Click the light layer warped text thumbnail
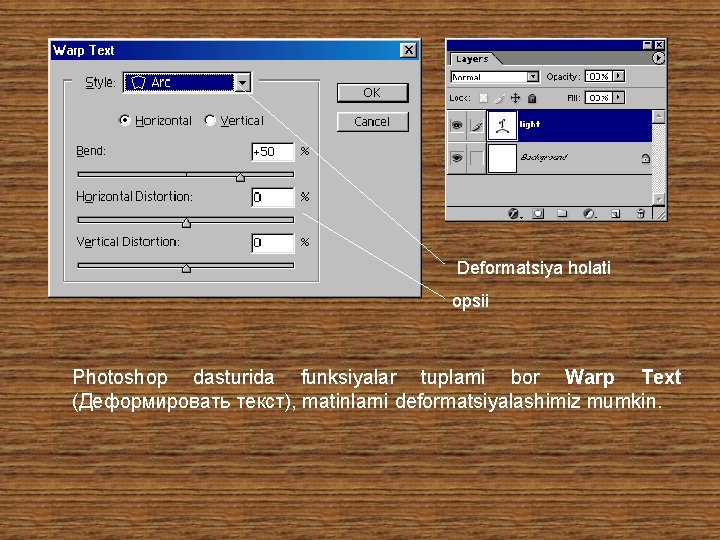 point(502,125)
